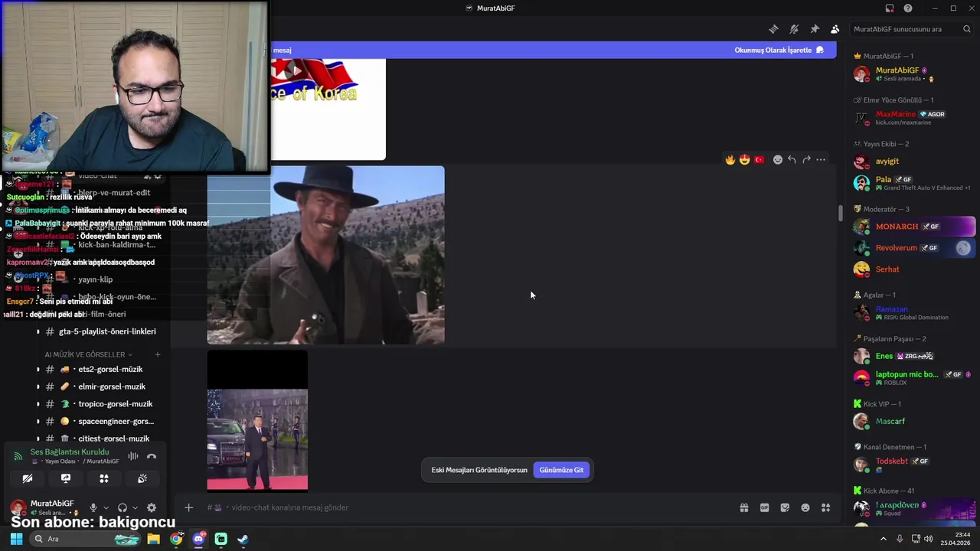Click Ses Bağlantısı Kuruldu status text
The image size is (980, 551).
70,452
